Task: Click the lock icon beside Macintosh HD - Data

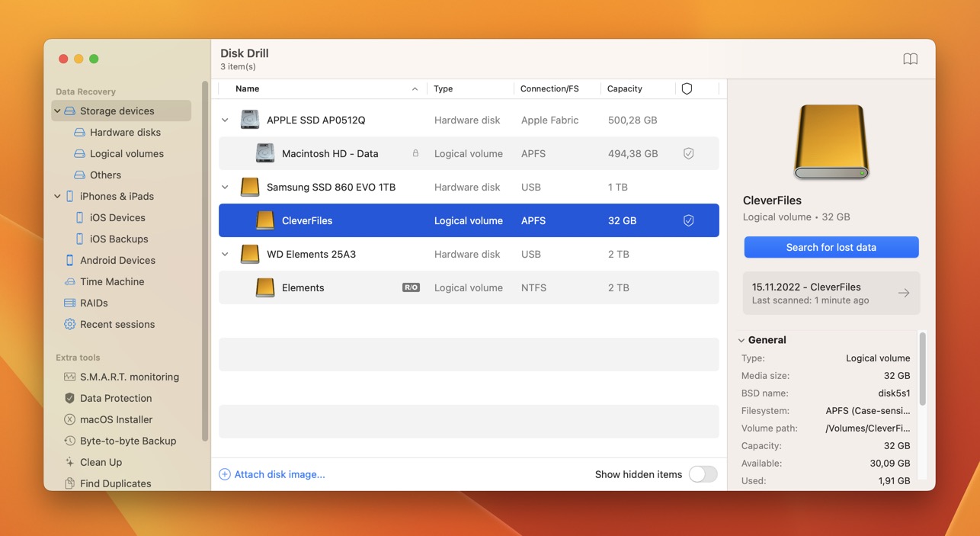Action: pyautogui.click(x=415, y=153)
